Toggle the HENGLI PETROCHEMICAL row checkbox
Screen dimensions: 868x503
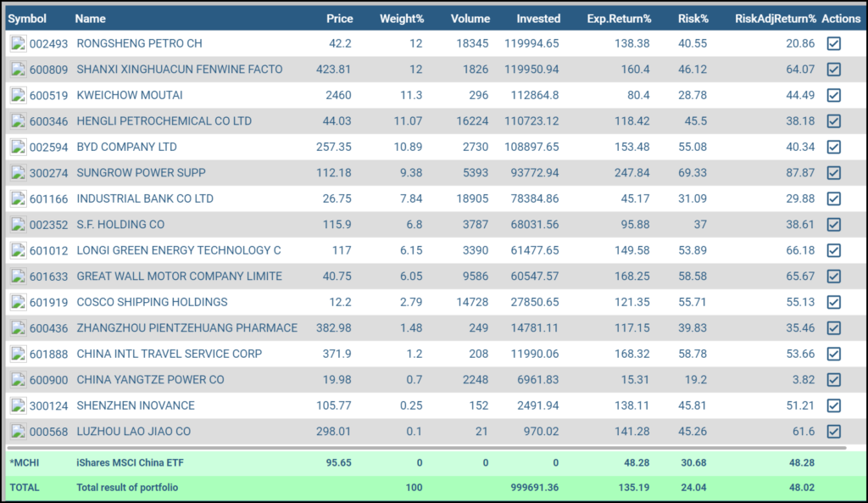834,120
